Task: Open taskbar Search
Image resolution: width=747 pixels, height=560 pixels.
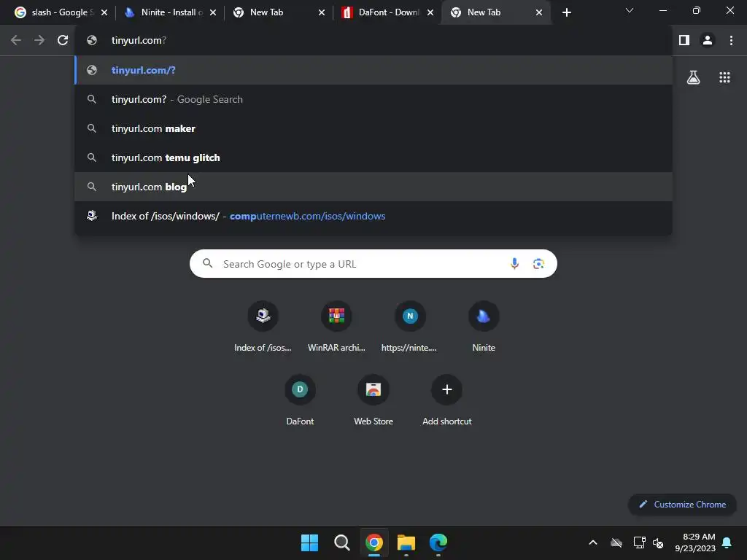Action: (341, 542)
